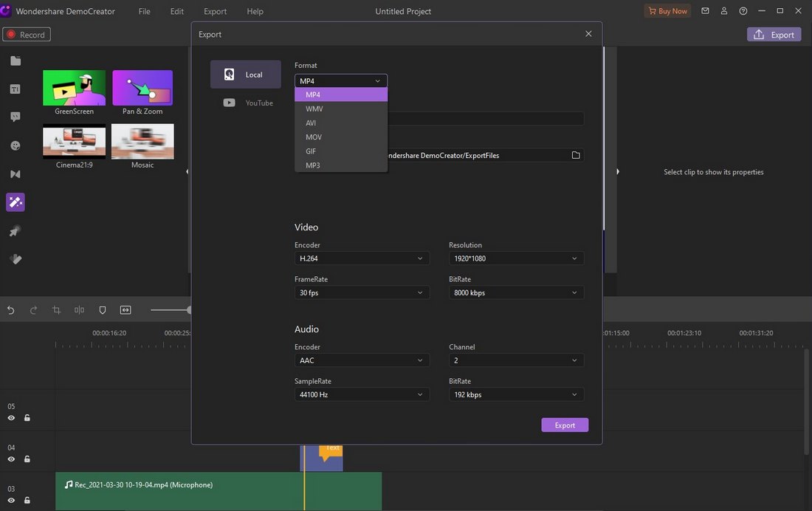The image size is (812, 511).
Task: Open the FrameRate 30 fps dropdown
Action: [x=362, y=292]
